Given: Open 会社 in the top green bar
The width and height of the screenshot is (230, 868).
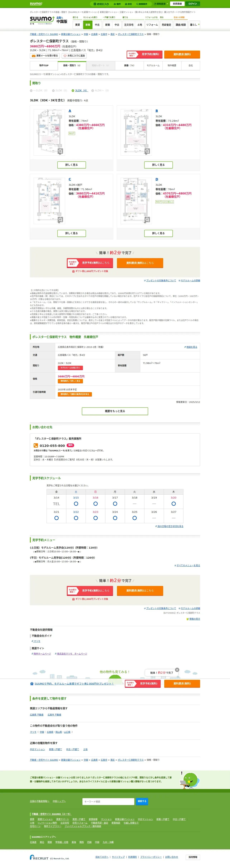Looking at the screenshot, I should 129,4.
